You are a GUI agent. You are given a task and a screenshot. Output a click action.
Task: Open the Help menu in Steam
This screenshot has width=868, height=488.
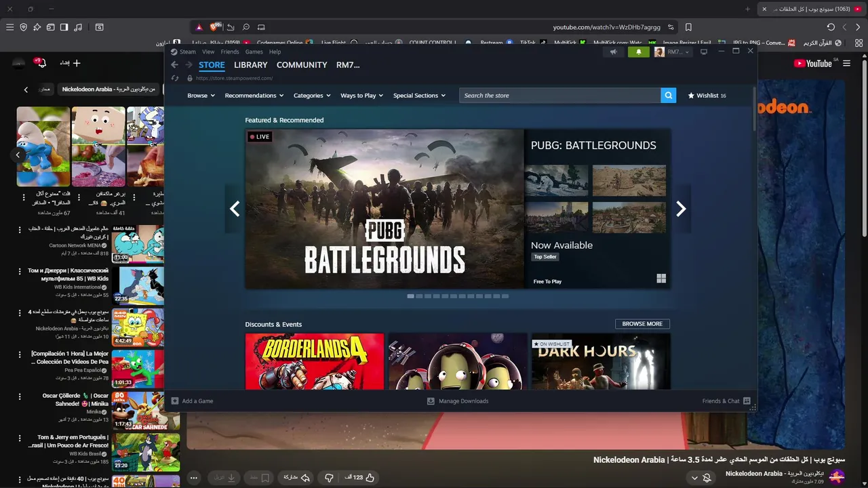275,52
